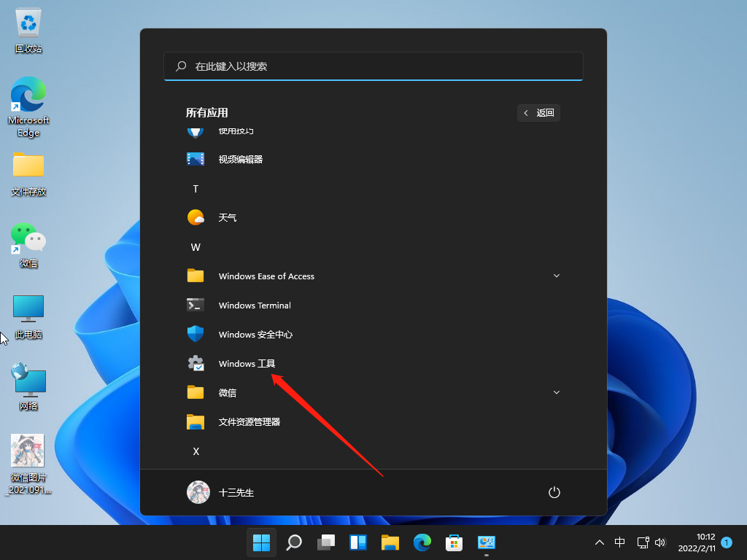This screenshot has height=560, width=747.
Task: Expand the 微信 folder chevron
Action: 557,393
